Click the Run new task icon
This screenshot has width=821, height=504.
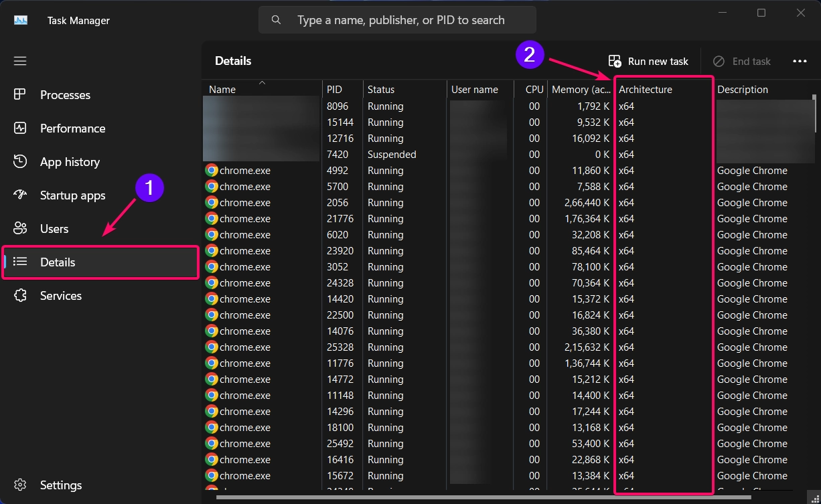tap(615, 61)
